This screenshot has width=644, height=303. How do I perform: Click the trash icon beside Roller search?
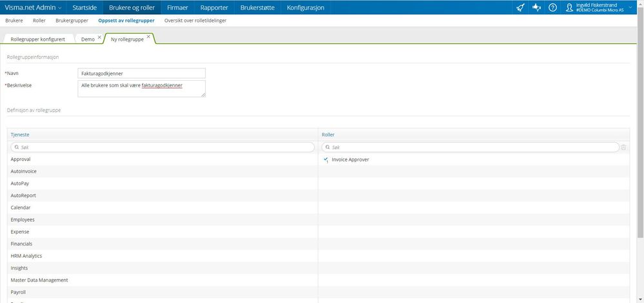[623, 147]
